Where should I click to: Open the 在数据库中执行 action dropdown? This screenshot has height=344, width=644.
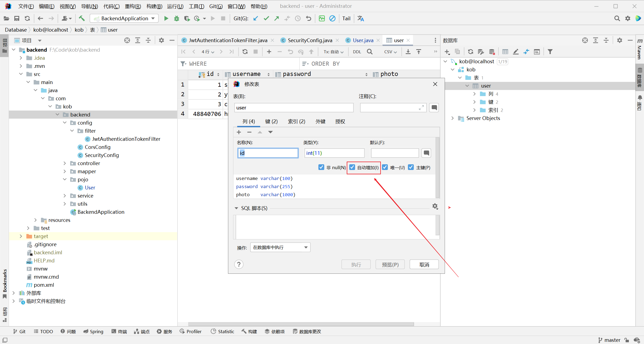(x=280, y=247)
